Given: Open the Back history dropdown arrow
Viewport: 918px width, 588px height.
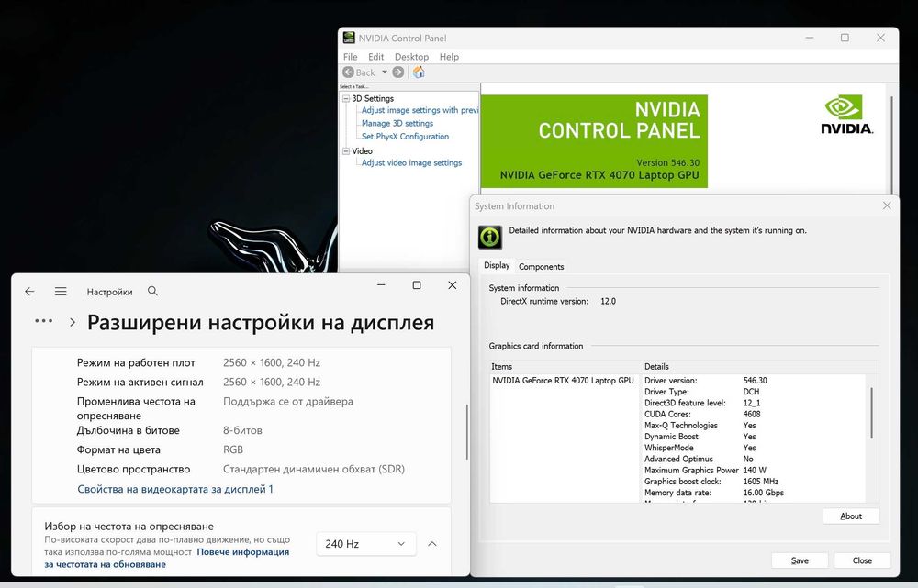Looking at the screenshot, I should click(x=385, y=72).
